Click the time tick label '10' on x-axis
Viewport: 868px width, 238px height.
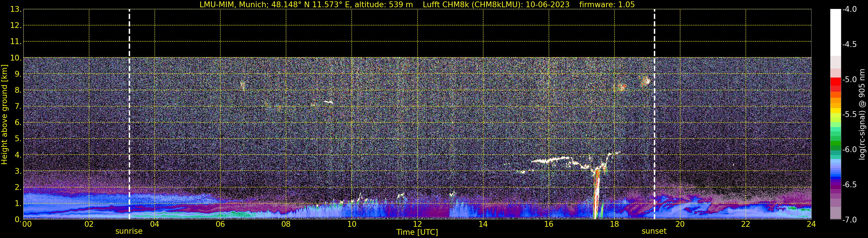pos(352,224)
